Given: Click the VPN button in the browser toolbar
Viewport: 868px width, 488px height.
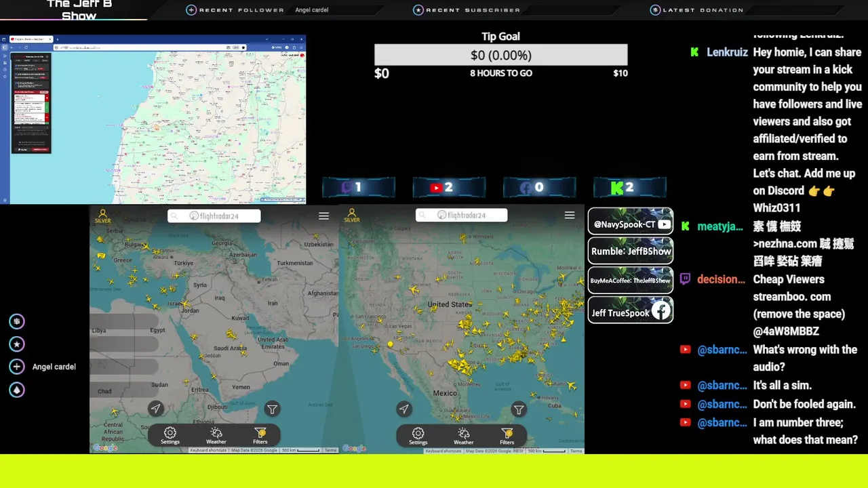Looking at the screenshot, I should (x=277, y=47).
